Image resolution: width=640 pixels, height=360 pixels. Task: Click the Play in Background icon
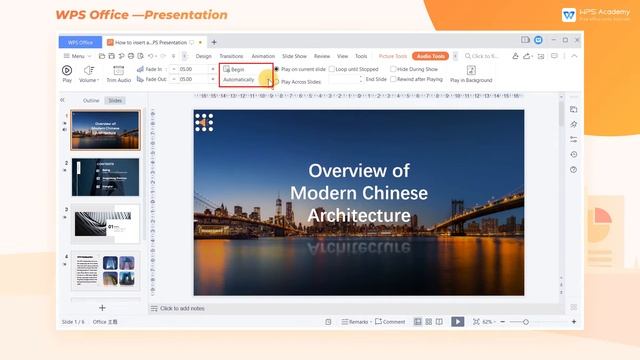[471, 70]
